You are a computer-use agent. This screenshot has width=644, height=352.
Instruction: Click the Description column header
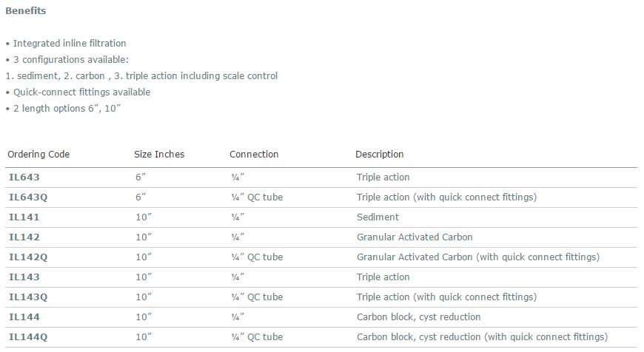[x=380, y=155]
